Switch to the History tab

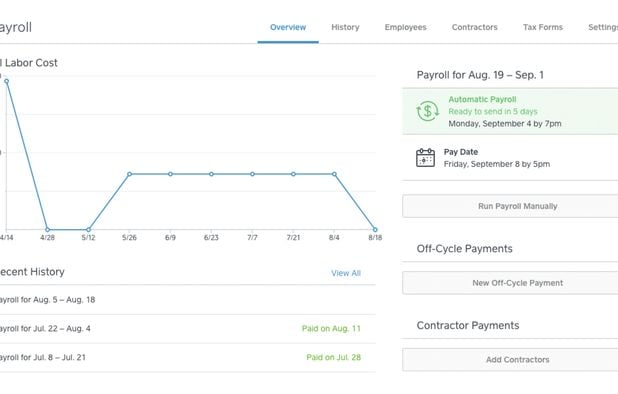(x=345, y=27)
